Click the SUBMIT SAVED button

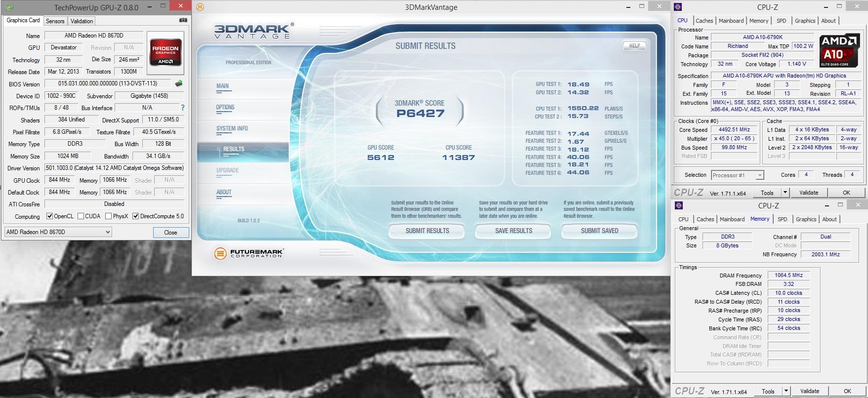click(599, 231)
